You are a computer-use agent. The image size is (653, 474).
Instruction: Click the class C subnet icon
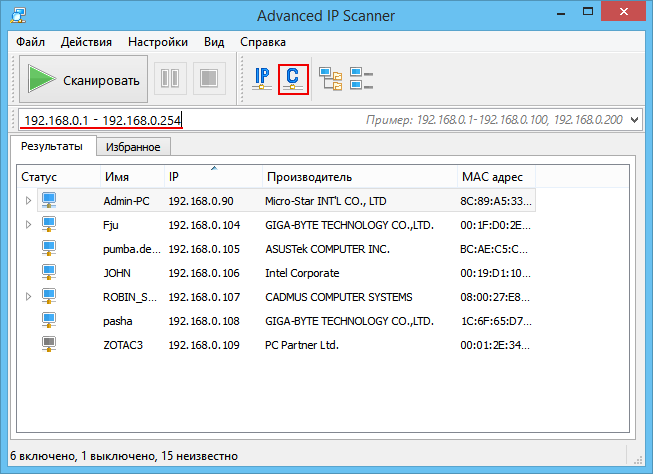point(293,79)
